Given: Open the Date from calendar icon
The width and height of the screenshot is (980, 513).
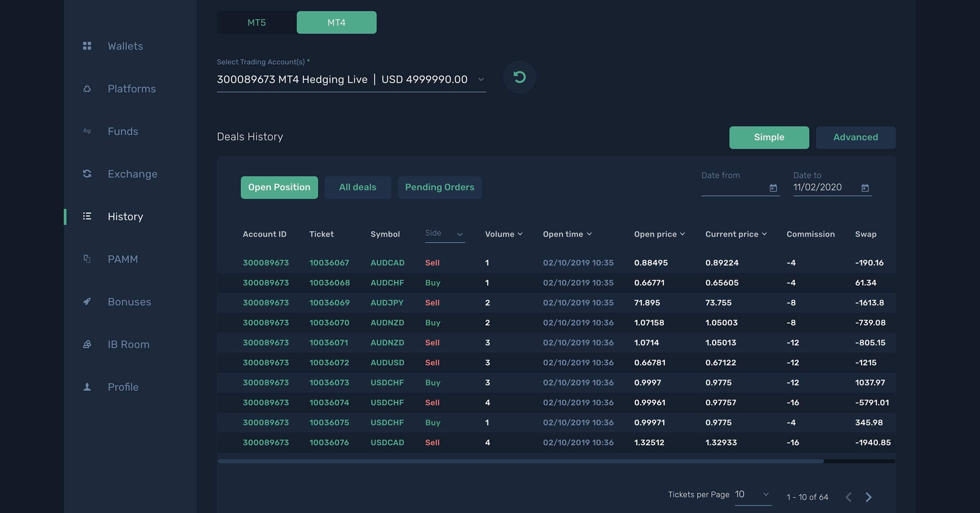Looking at the screenshot, I should [x=773, y=188].
